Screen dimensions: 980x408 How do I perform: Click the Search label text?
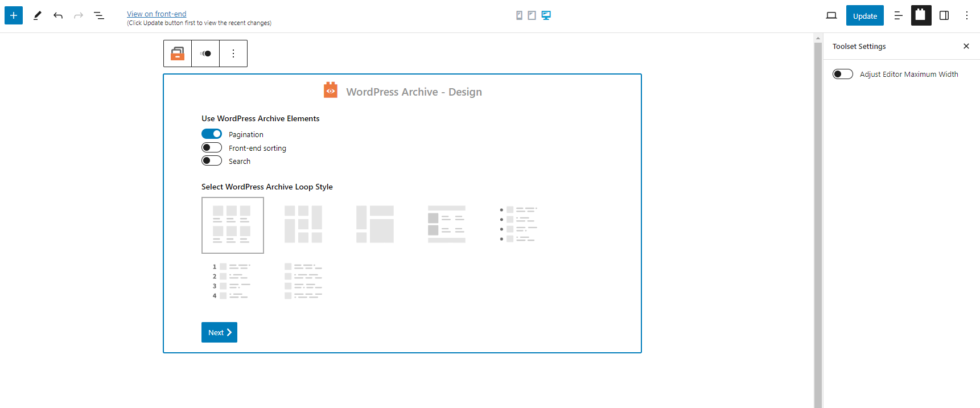[240, 161]
